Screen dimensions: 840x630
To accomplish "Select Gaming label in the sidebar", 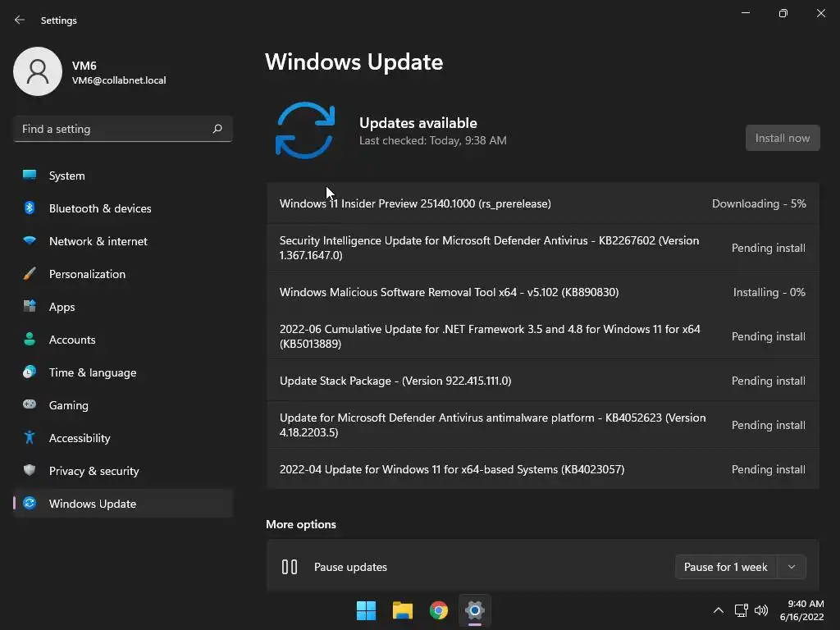I will tap(69, 405).
